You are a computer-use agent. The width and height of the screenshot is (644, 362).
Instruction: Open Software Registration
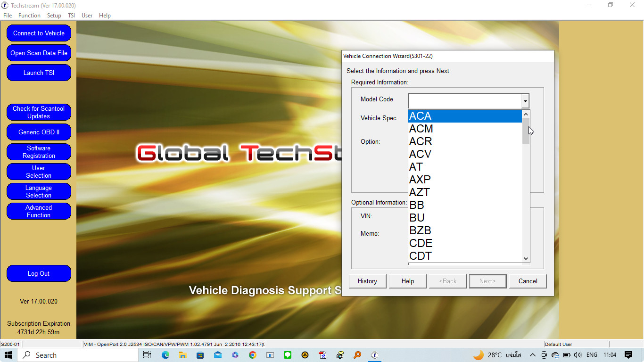[x=39, y=152]
